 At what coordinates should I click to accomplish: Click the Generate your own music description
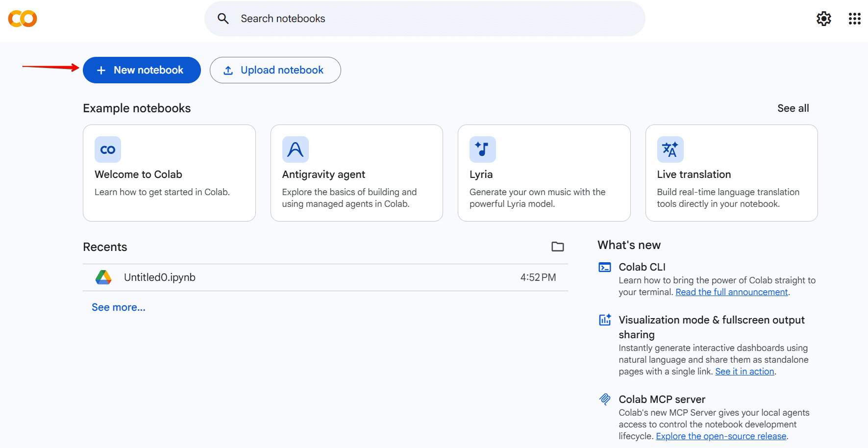tap(538, 198)
